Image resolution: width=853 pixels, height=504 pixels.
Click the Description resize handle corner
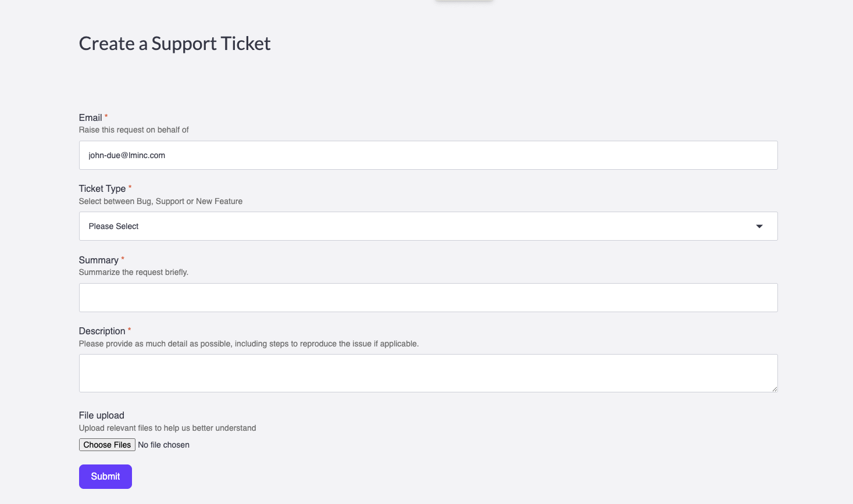(775, 389)
